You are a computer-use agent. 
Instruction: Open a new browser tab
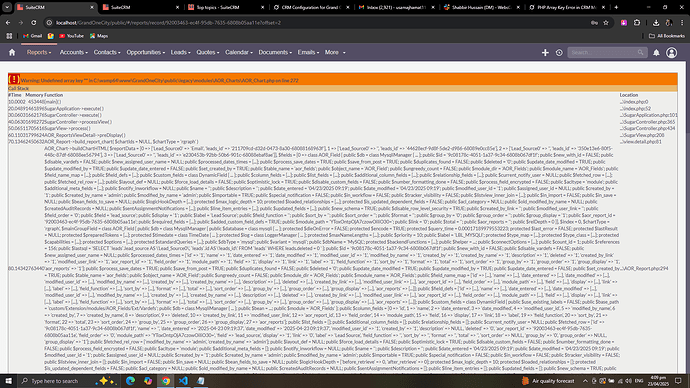pyautogui.click(x=616, y=7)
